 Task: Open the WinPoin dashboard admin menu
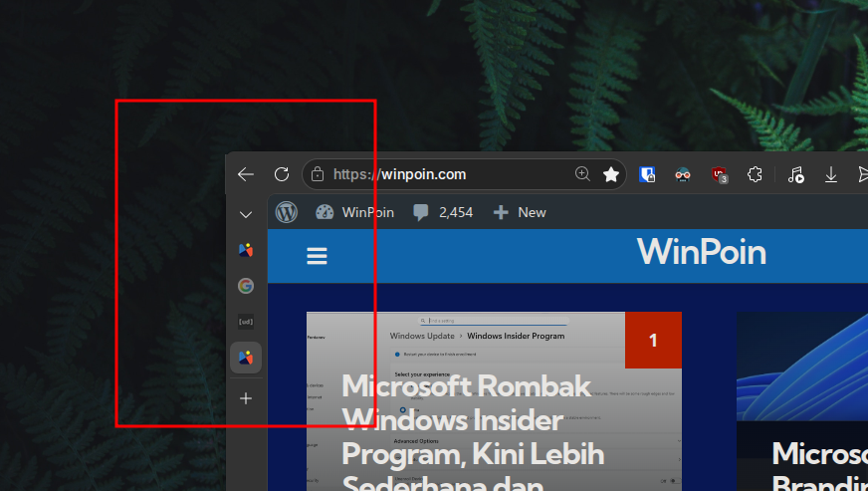[x=354, y=212]
